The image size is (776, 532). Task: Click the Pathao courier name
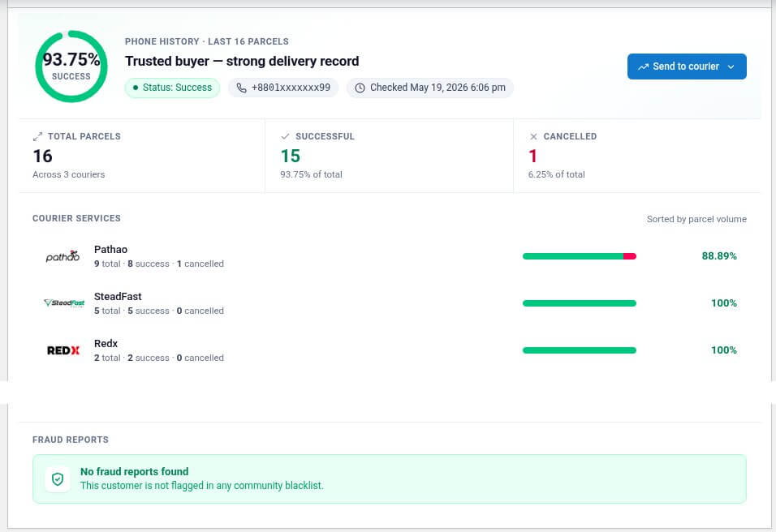111,250
